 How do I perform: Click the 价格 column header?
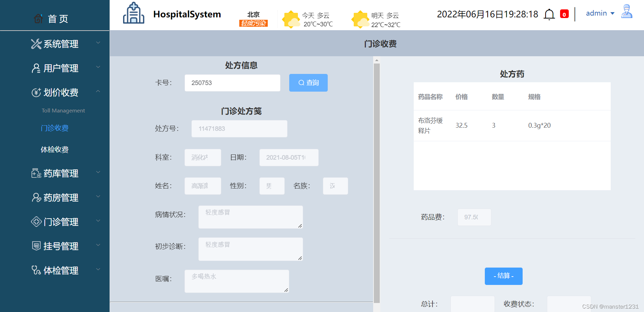462,97
